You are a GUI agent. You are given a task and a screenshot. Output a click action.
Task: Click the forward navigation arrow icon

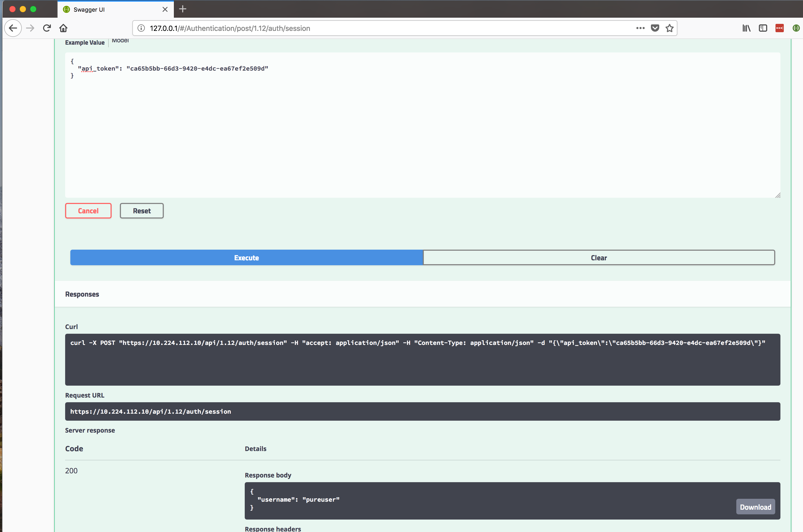[30, 28]
